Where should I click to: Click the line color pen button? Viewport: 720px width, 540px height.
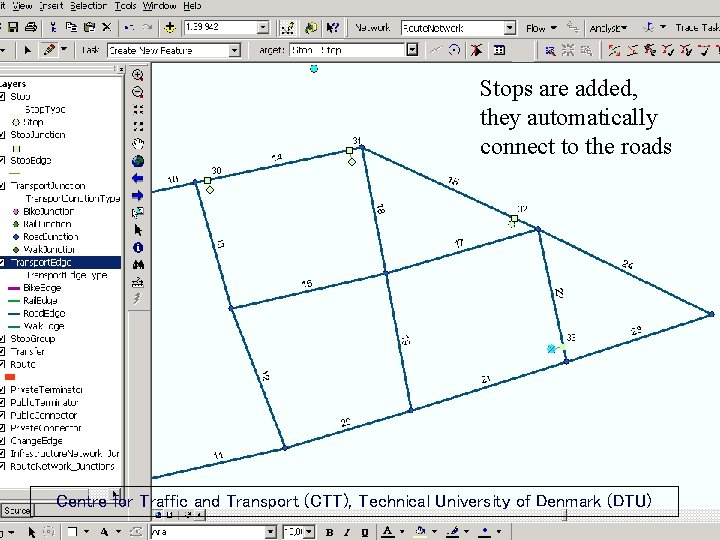tap(453, 532)
